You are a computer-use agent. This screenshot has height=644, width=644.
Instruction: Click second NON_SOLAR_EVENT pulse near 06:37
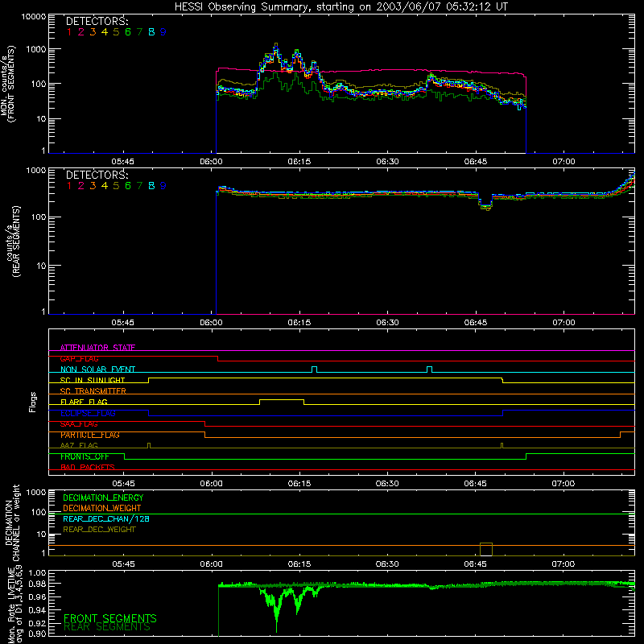pyautogui.click(x=429, y=369)
